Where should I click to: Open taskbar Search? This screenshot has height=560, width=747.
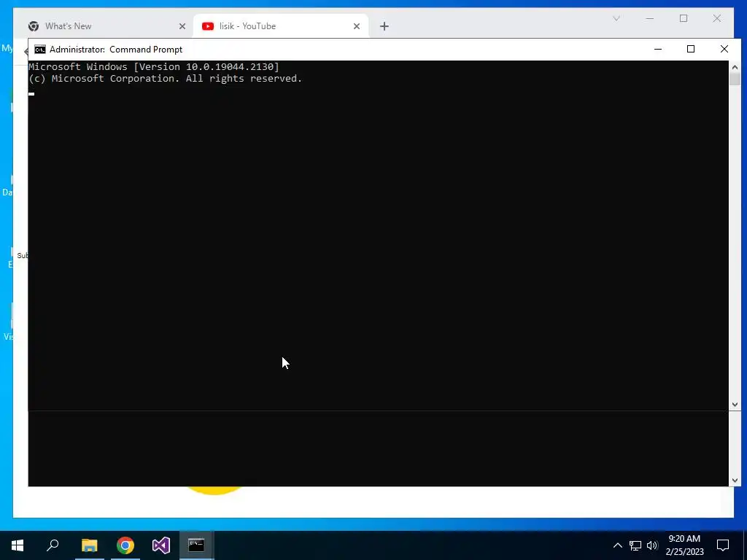[53, 545]
